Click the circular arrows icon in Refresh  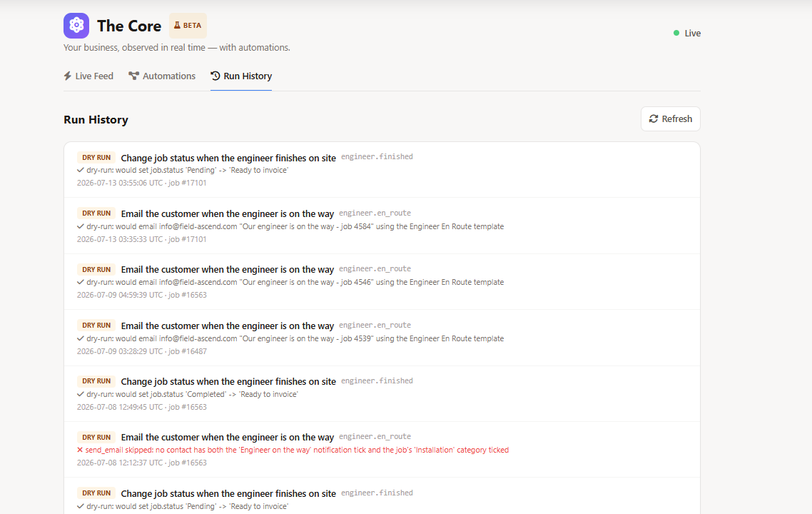point(654,119)
